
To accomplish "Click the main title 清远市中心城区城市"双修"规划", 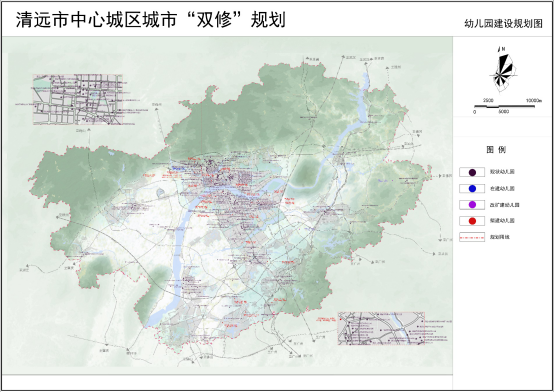I will coord(151,19).
